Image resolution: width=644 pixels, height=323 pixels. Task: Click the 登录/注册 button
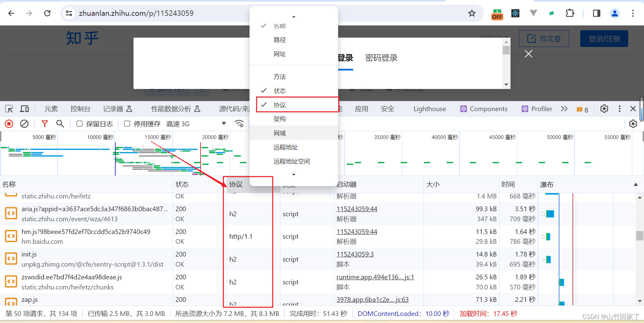(x=604, y=39)
